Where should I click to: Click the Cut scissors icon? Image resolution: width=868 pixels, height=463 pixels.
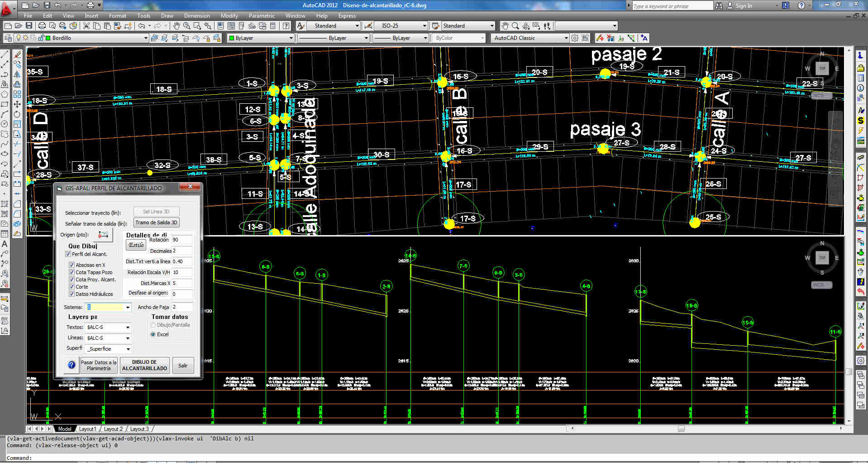(x=87, y=26)
